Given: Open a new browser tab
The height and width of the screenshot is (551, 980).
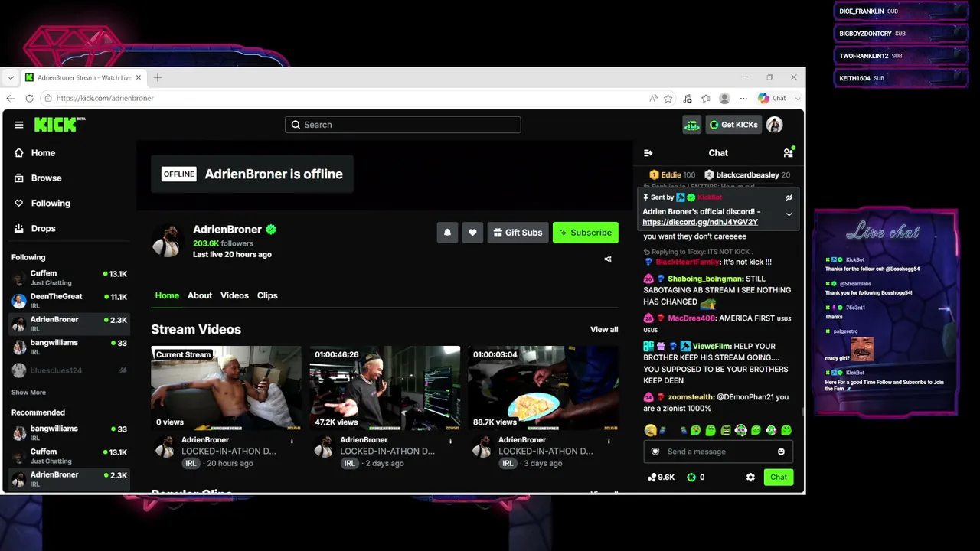Looking at the screenshot, I should coord(158,77).
